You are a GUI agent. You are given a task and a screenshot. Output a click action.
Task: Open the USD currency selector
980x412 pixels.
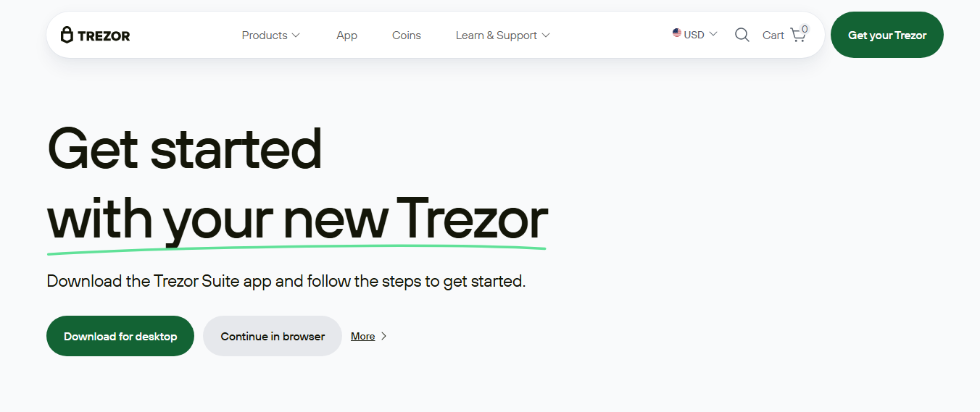coord(695,34)
